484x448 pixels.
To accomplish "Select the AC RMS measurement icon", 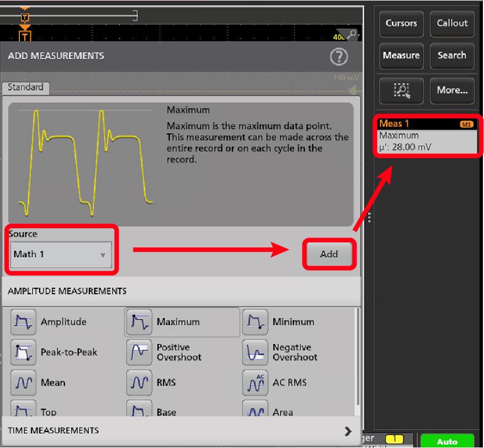I will tap(254, 382).
